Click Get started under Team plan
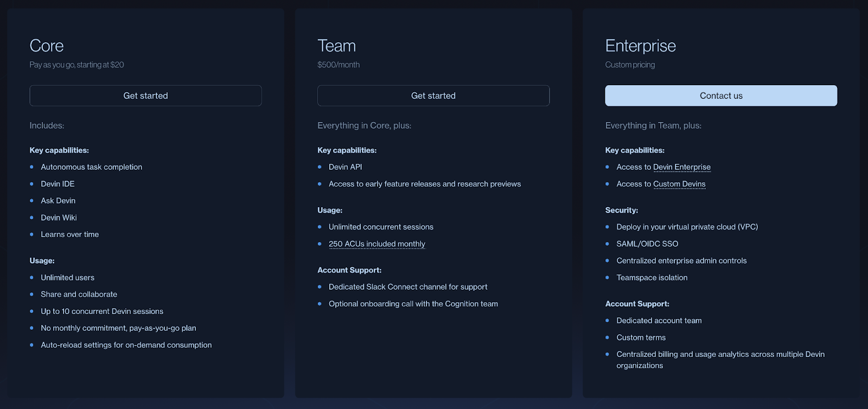Viewport: 868px width, 409px height. pos(433,95)
